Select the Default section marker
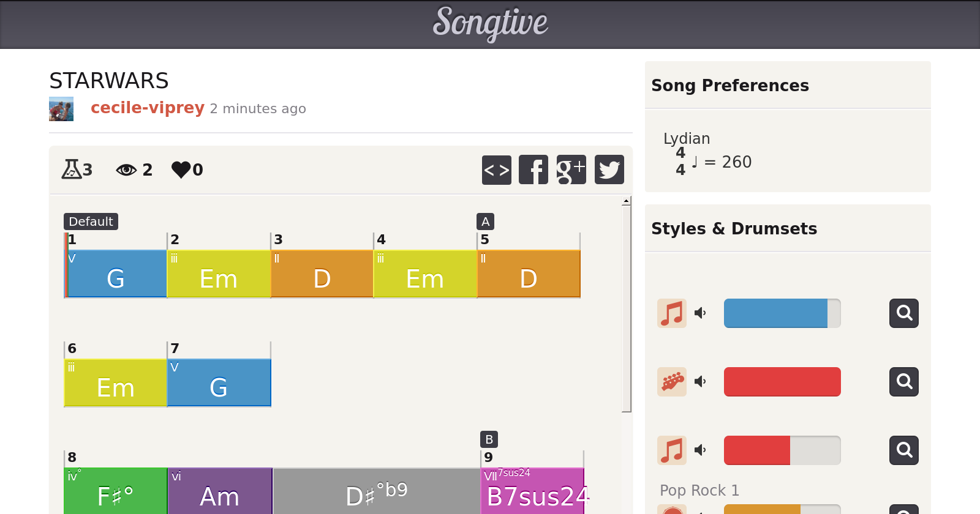The image size is (980, 514). [91, 222]
